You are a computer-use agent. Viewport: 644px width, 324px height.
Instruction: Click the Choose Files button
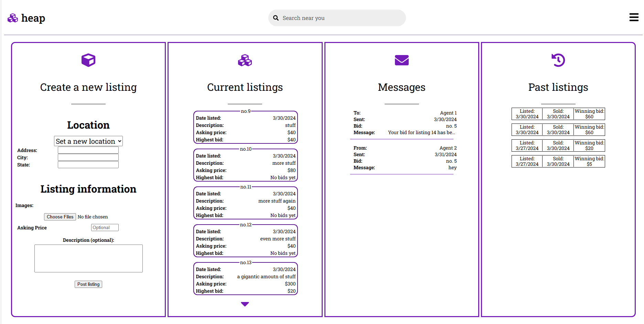coord(60,217)
